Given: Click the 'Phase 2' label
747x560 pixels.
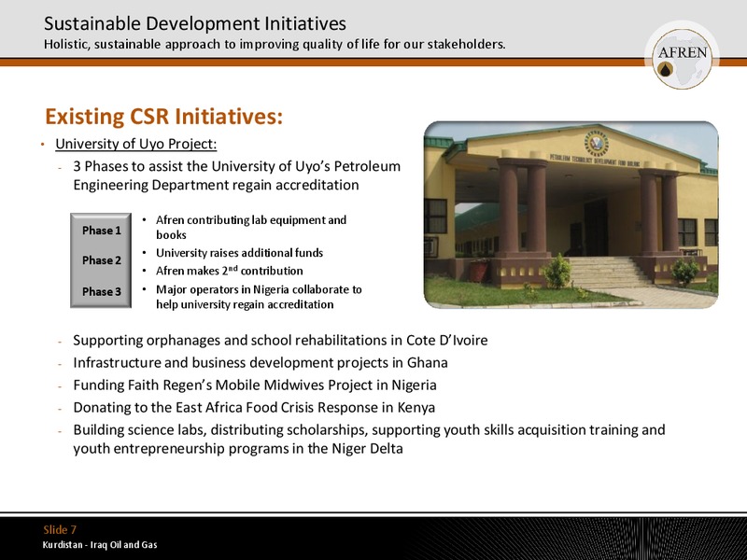Looking at the screenshot, I should [102, 260].
